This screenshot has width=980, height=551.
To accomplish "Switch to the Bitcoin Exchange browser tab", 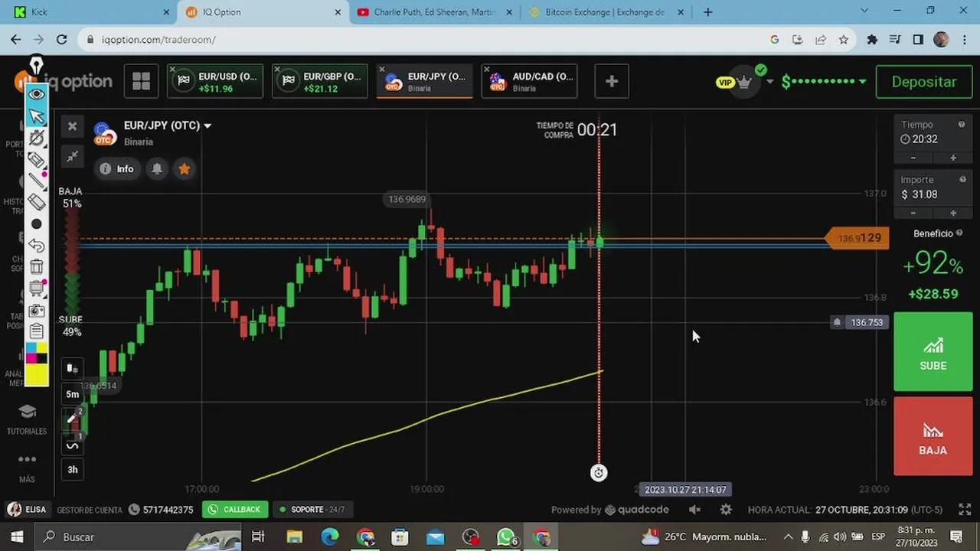I will click(x=605, y=12).
